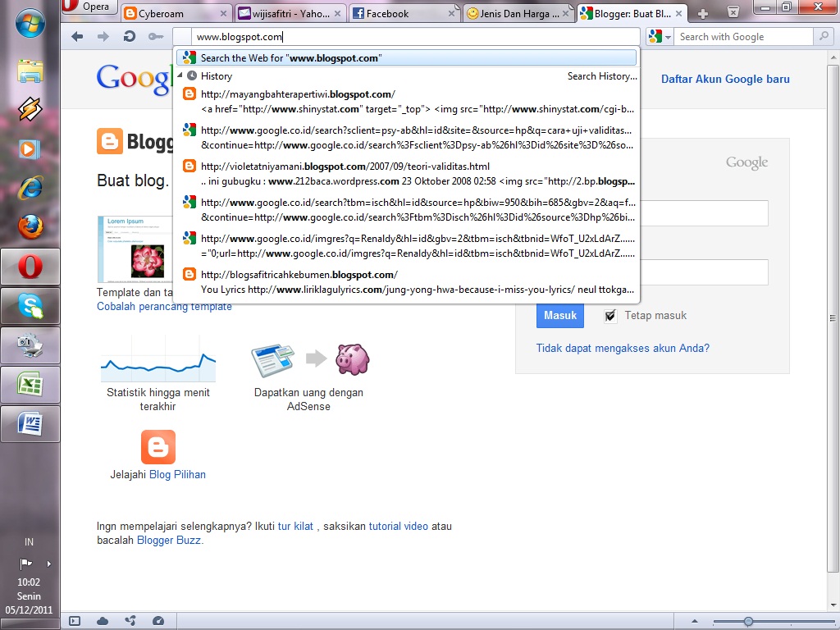The image size is (840, 630).
Task: Open Opera Unite status icon
Action: tap(130, 621)
